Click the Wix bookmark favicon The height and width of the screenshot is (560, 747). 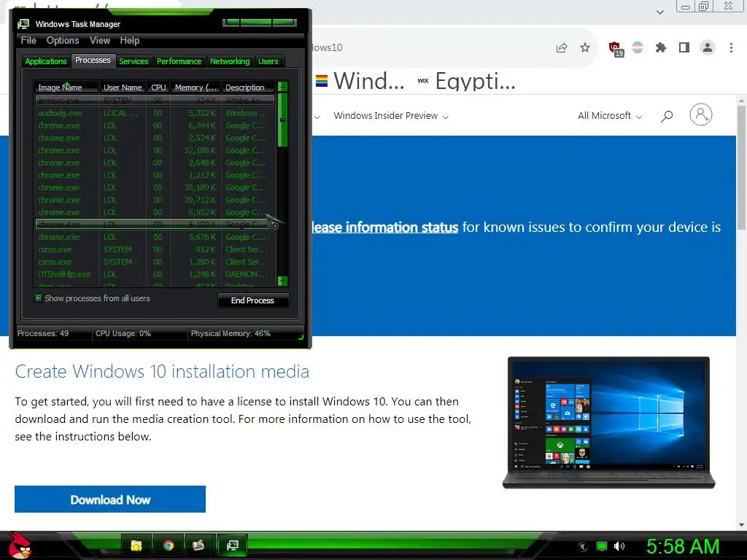(422, 81)
